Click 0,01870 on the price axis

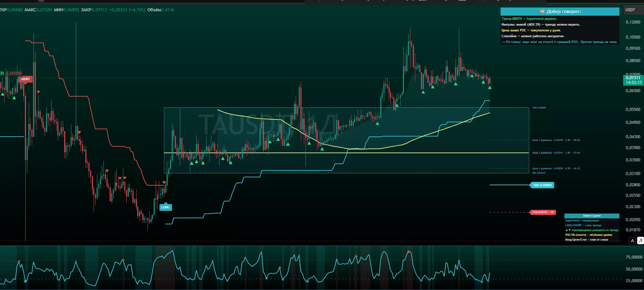(633, 230)
